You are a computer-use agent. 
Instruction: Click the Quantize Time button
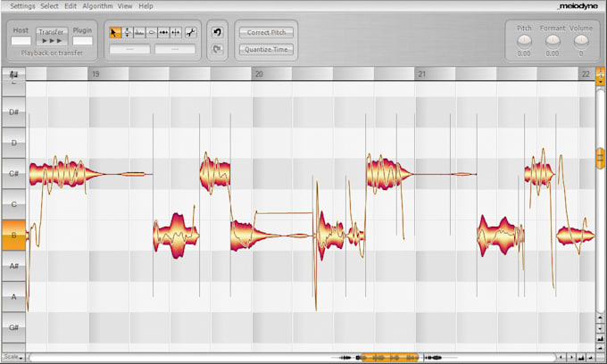coord(266,49)
